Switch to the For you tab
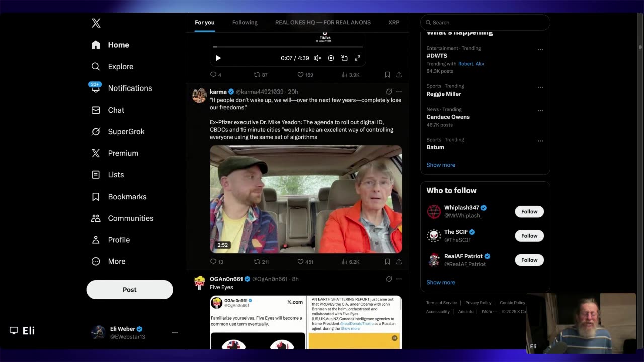Screen dimensions: 644x362 (205, 22)
